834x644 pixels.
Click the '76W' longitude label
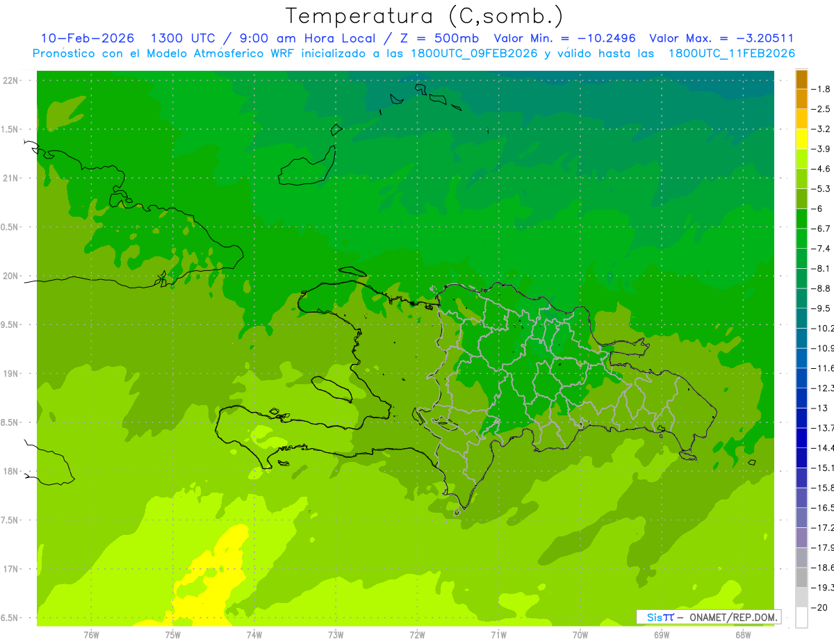91,635
